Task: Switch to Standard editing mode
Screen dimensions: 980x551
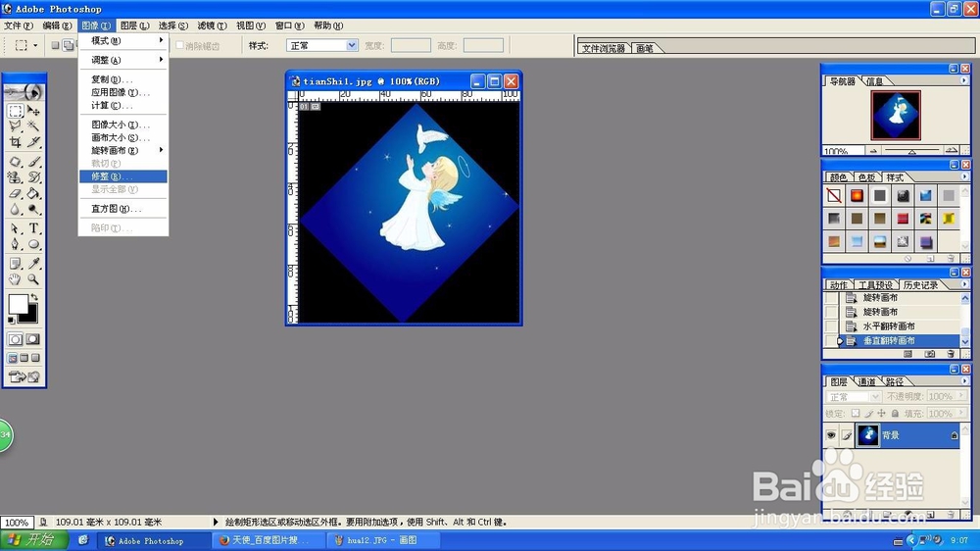Action: 16,339
